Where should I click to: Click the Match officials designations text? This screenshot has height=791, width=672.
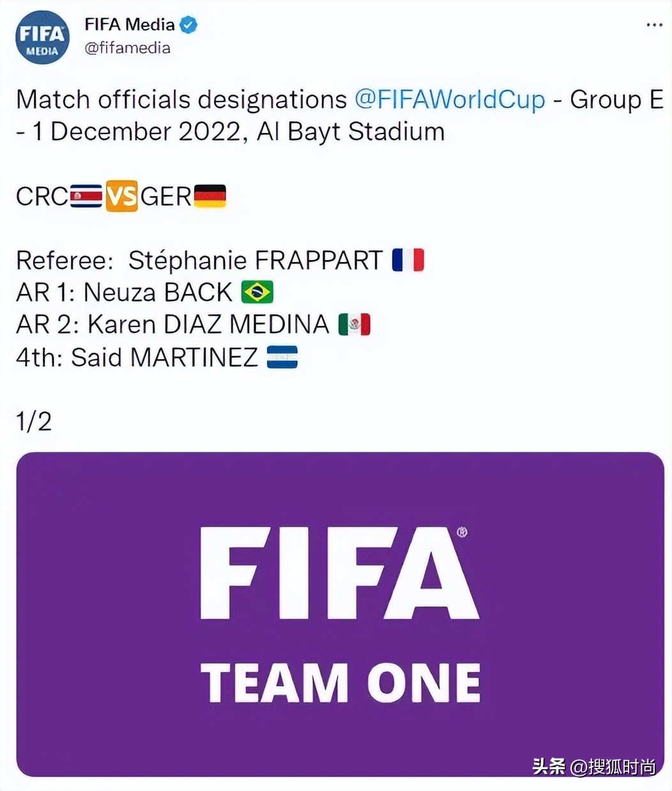[181, 100]
